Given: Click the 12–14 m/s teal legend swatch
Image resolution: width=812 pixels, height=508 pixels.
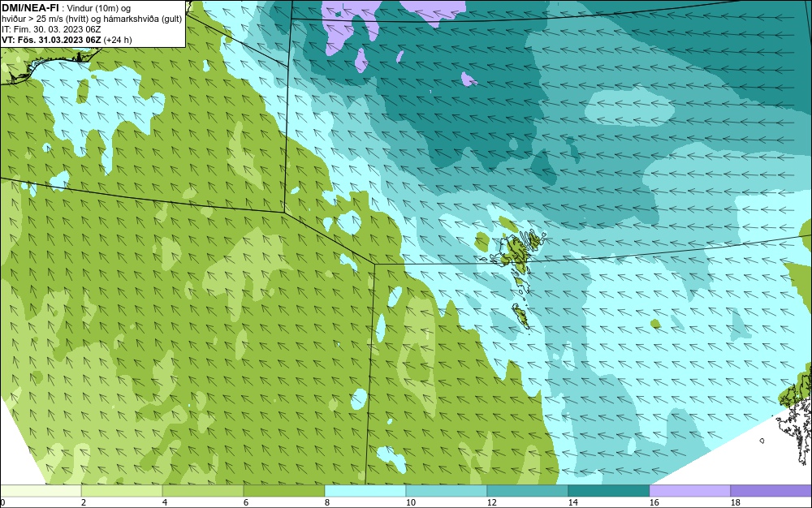Looking at the screenshot, I should coord(527,490).
